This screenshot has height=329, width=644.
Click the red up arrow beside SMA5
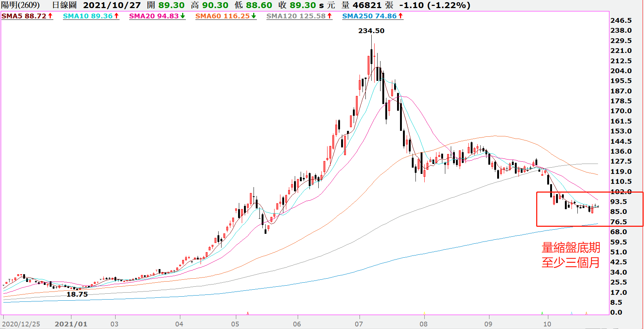click(x=50, y=16)
